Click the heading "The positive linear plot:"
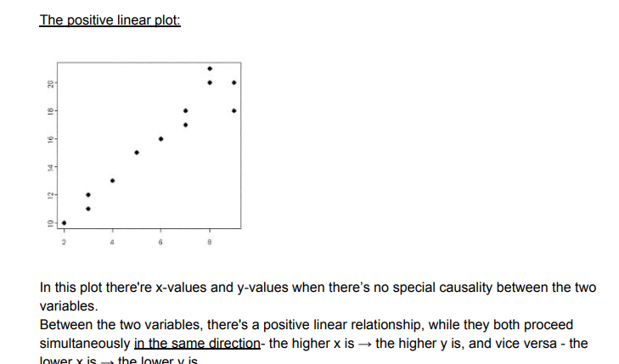This screenshot has width=619, height=364. pyautogui.click(x=110, y=20)
